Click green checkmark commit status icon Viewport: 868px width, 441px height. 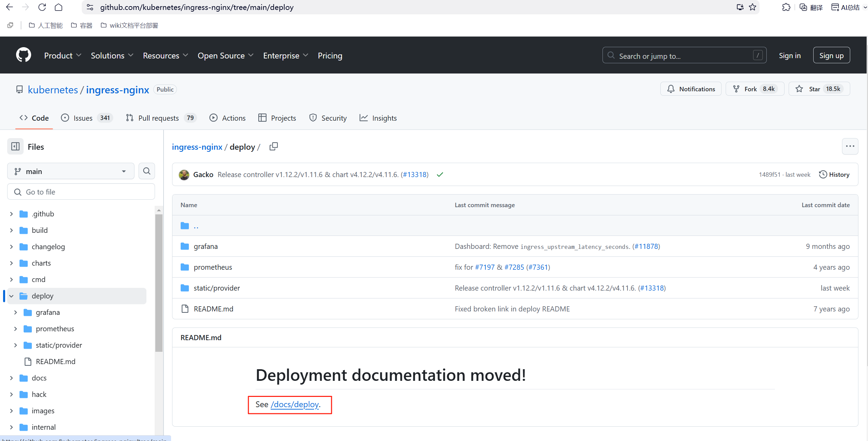(x=440, y=175)
